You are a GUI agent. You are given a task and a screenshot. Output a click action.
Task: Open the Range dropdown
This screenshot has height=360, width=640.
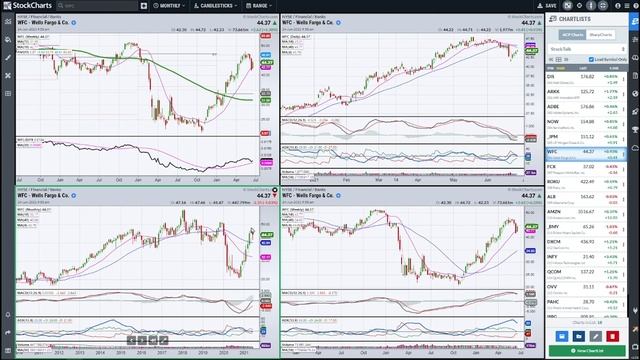(259, 6)
